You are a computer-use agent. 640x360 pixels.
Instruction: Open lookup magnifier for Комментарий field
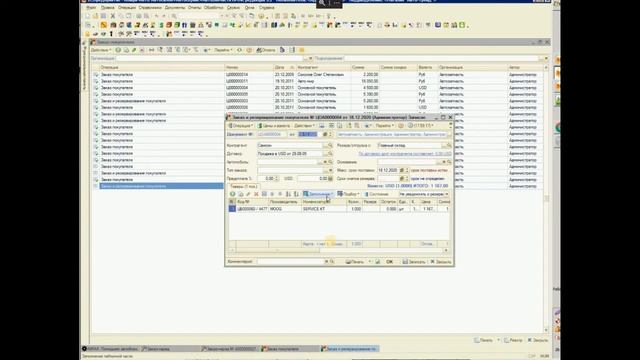332,262
